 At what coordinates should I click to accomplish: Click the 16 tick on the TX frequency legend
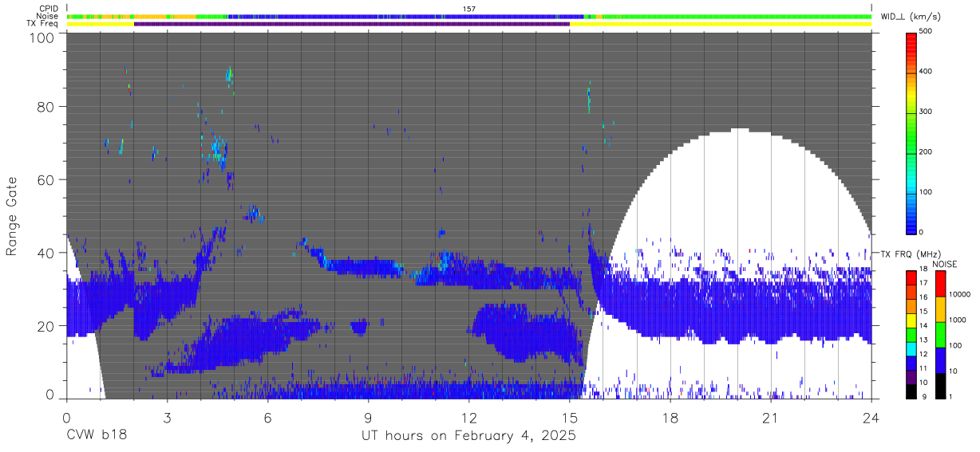tap(924, 297)
